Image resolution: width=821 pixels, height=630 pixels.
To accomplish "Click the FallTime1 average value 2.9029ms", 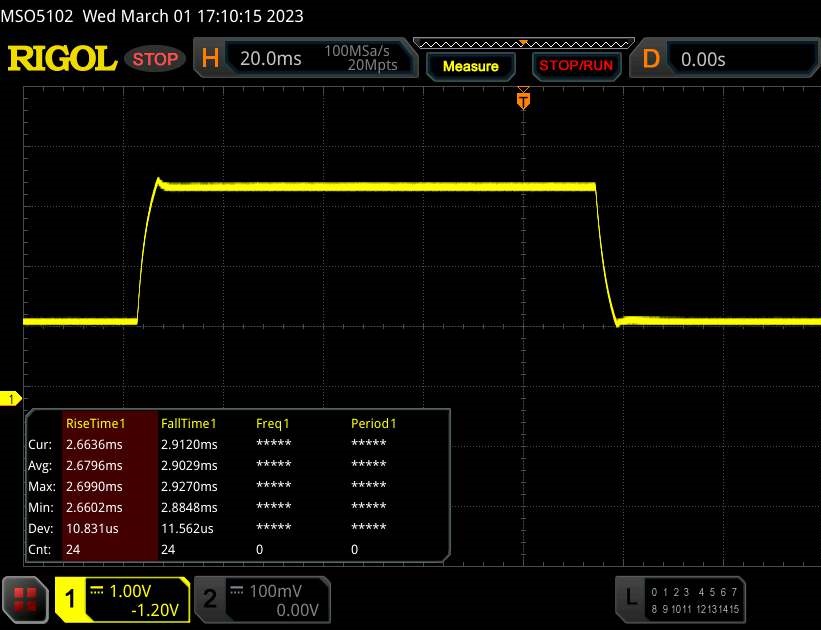I will pos(189,465).
